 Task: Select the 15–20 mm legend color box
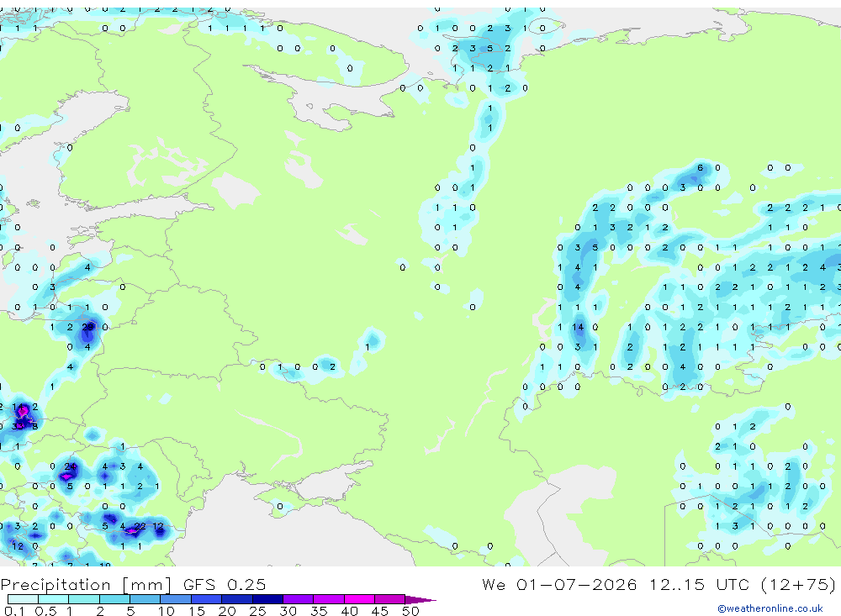point(207,599)
